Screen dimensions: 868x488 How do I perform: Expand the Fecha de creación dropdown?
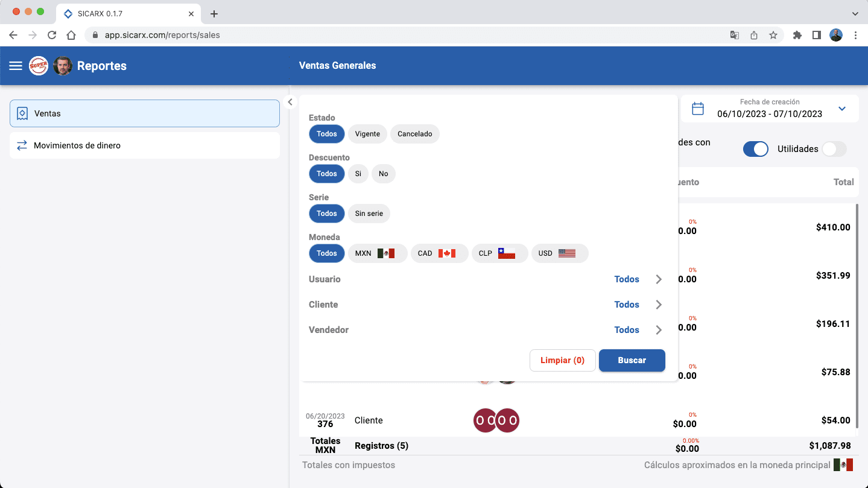coord(842,109)
